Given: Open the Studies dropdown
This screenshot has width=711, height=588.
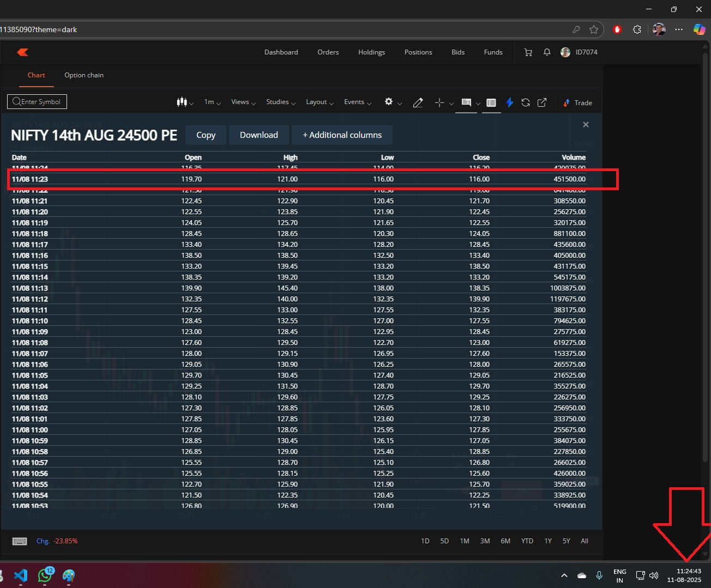Looking at the screenshot, I should click(x=281, y=102).
